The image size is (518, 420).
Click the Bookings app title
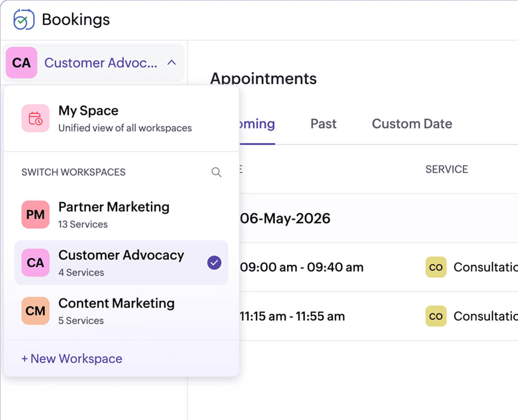point(76,19)
